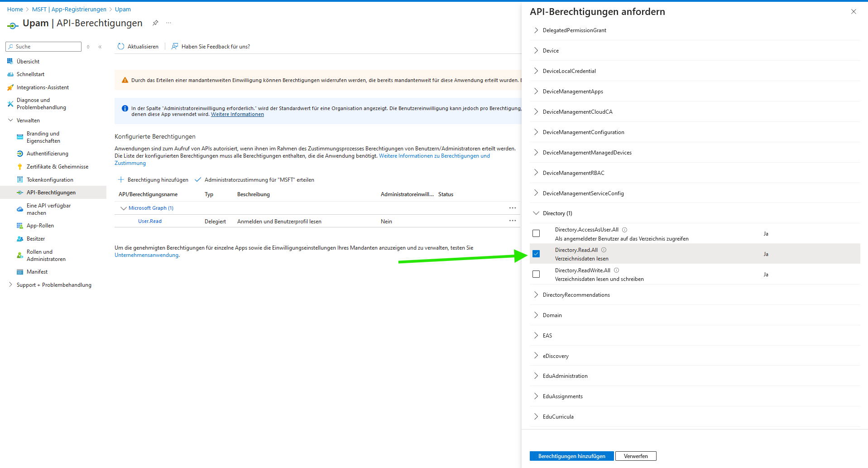This screenshot has height=468, width=868.
Task: Check the Directory.ReadWrite.All checkbox
Action: click(x=536, y=274)
